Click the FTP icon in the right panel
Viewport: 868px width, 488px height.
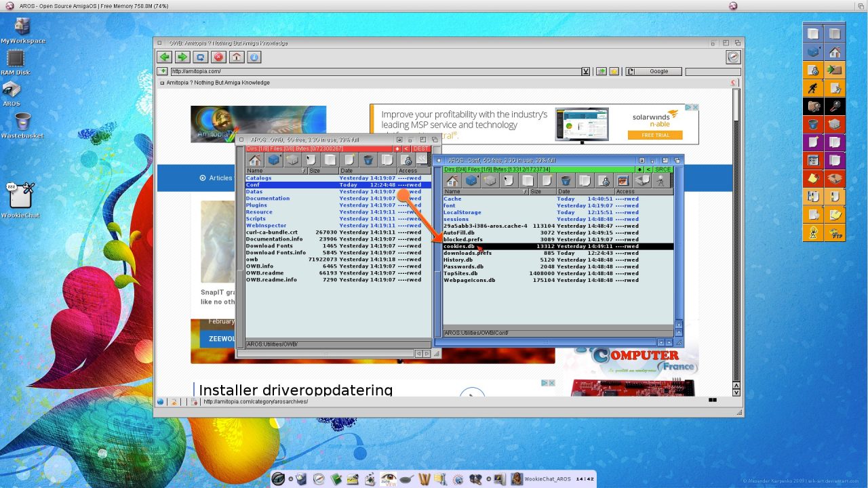pos(835,233)
